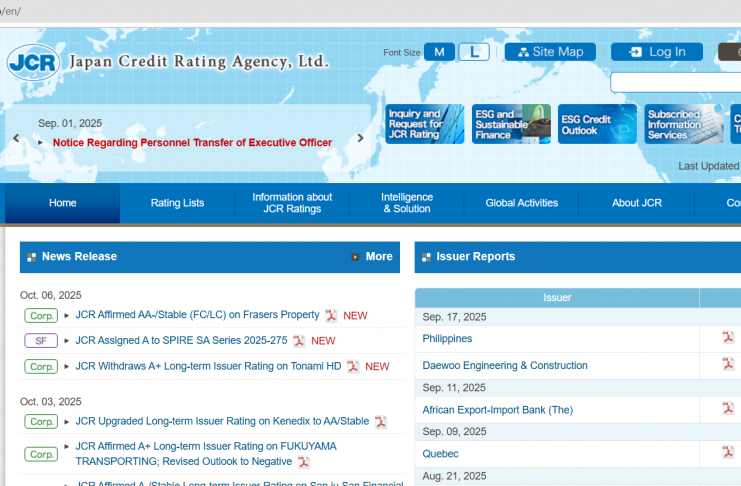Open African Export-Import Bank PDF icon
The width and height of the screenshot is (741, 486).
(729, 409)
